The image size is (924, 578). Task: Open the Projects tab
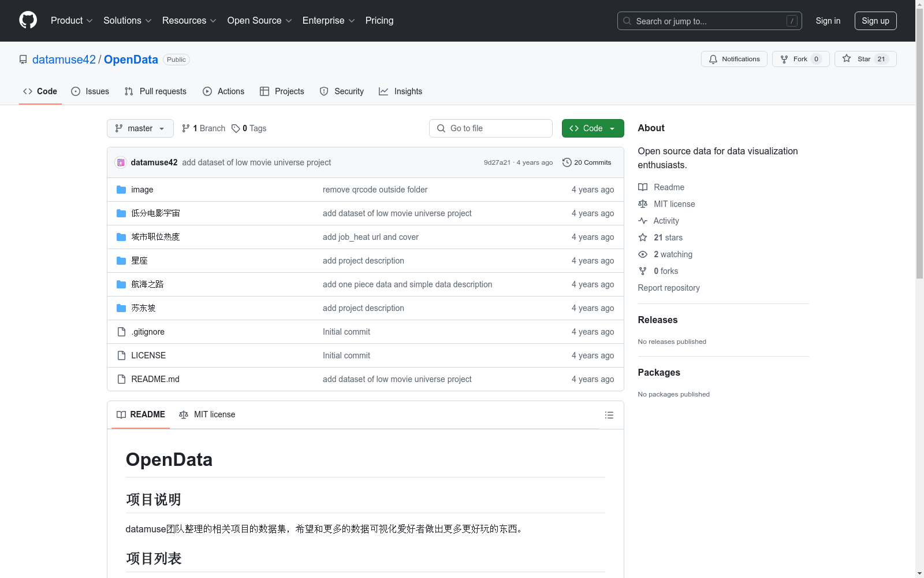pos(282,91)
